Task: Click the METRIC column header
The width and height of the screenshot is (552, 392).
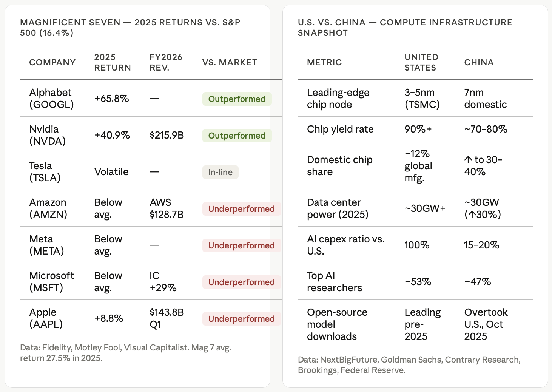Action: (324, 62)
